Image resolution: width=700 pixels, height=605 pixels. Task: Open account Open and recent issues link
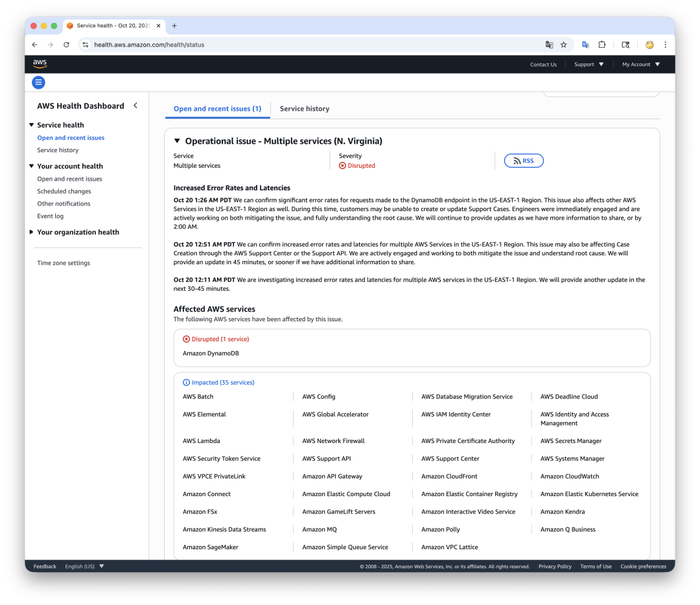[69, 179]
